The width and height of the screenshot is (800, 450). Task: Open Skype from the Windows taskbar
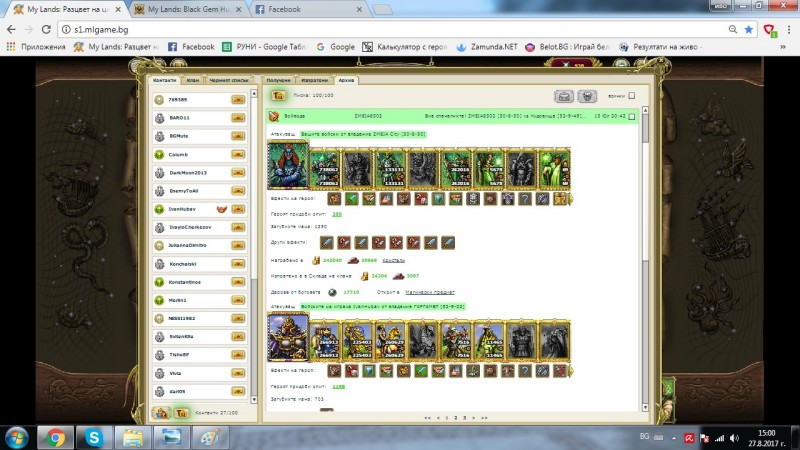[x=93, y=437]
